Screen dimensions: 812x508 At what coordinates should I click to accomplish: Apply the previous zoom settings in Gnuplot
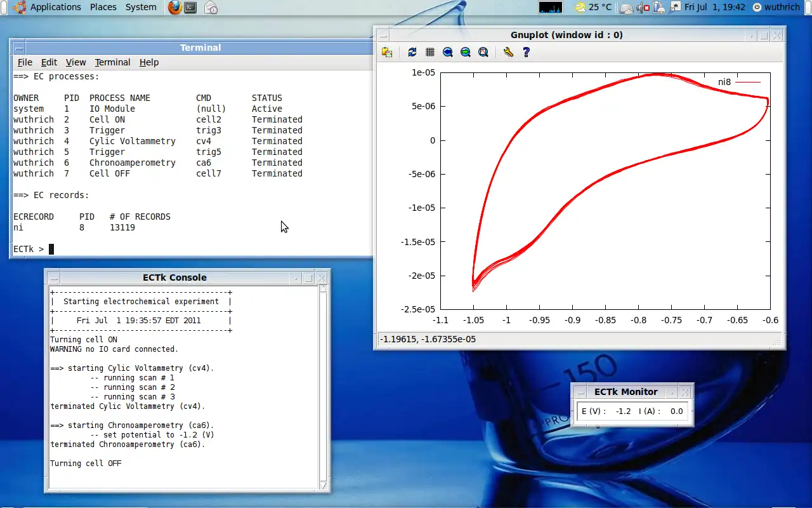click(x=448, y=53)
